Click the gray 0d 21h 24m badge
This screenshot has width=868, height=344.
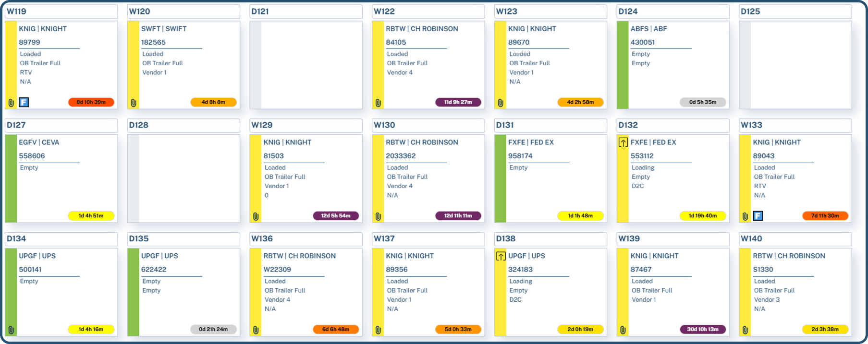tap(213, 330)
